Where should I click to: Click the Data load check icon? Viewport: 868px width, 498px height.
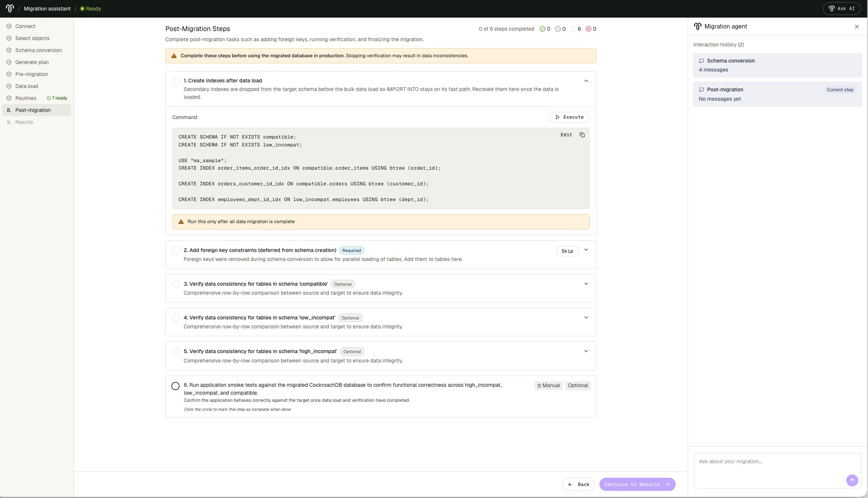click(x=9, y=86)
